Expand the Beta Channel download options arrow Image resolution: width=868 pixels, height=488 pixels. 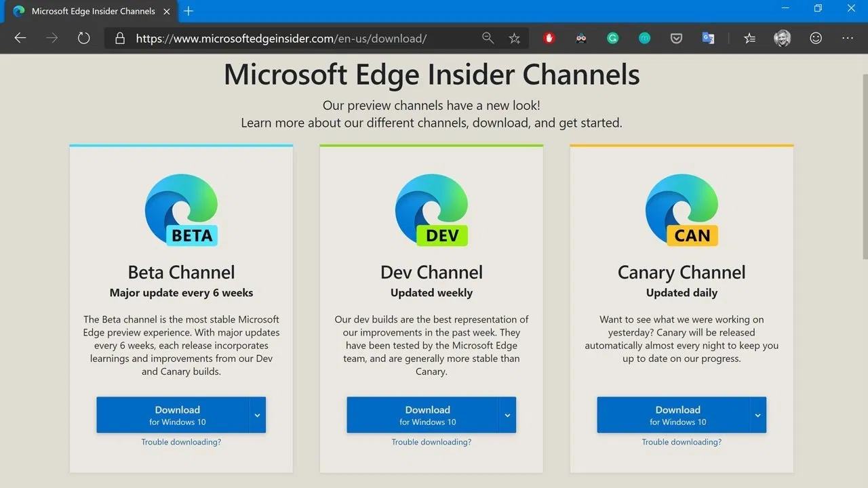coord(257,415)
